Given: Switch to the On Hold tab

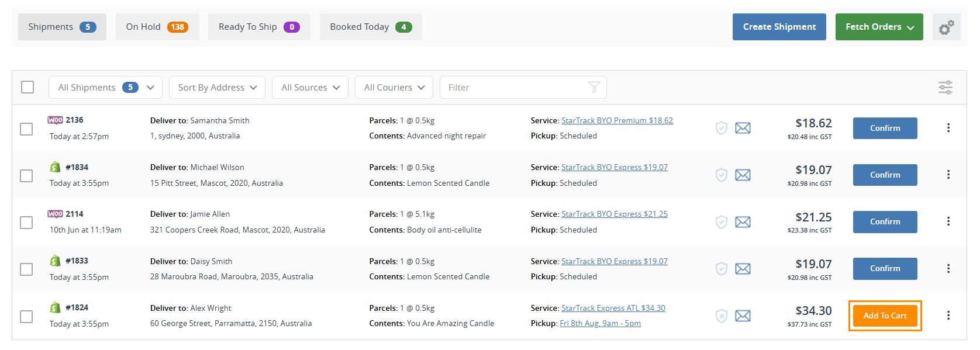Looking at the screenshot, I should [157, 27].
